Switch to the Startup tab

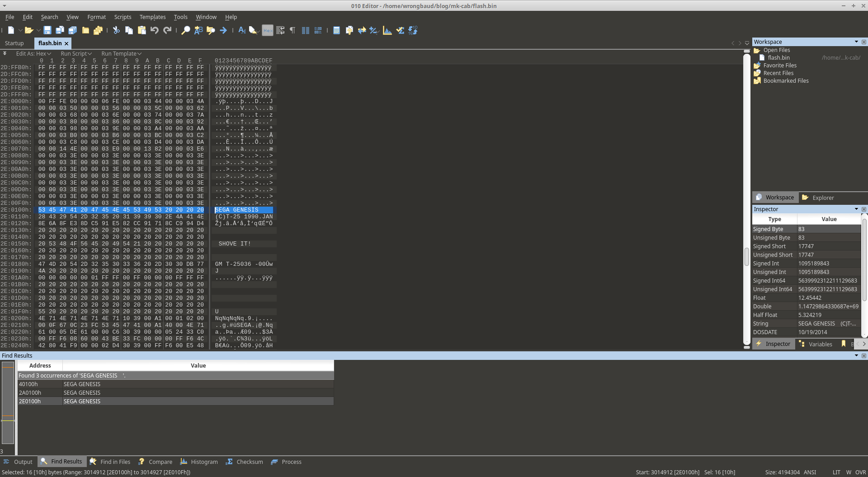point(14,43)
